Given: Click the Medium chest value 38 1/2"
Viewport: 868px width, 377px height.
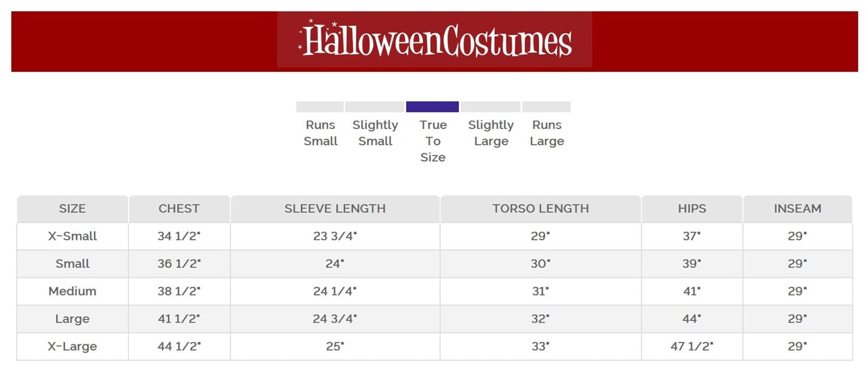Looking at the screenshot, I should coord(179,291).
